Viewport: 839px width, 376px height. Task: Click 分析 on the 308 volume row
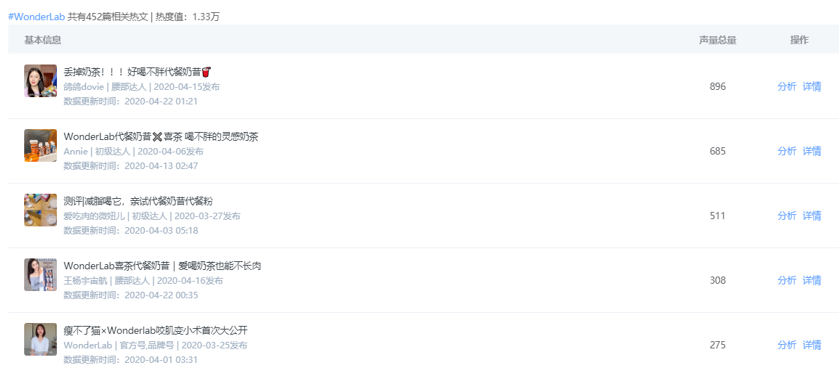point(787,280)
